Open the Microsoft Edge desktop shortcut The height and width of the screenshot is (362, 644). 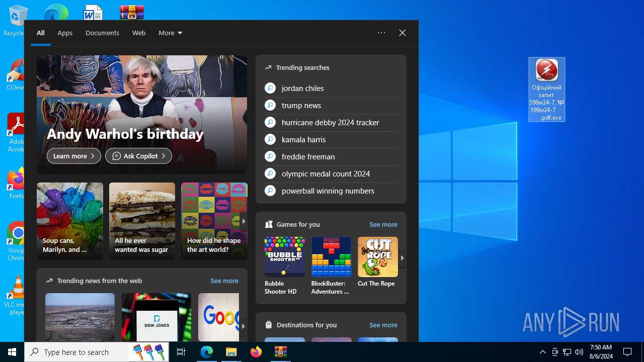point(55,12)
